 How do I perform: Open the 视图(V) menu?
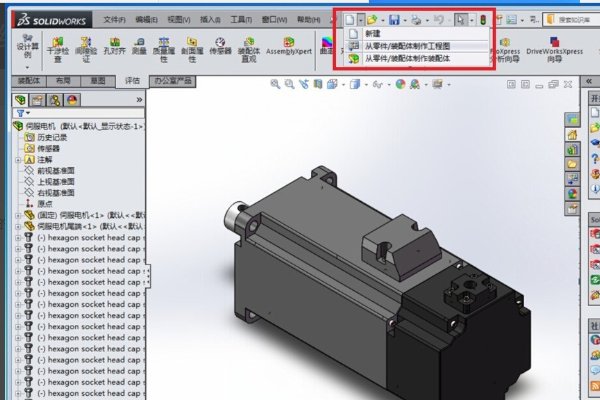coord(179,19)
